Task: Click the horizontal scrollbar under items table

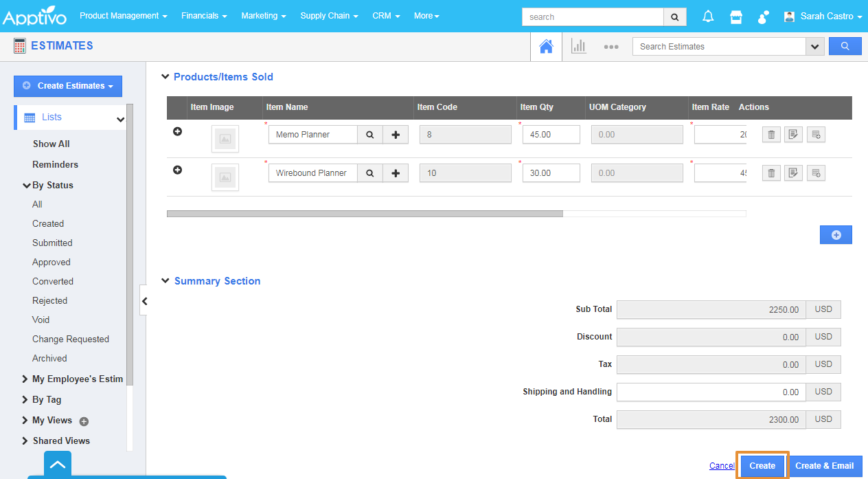Action: (x=364, y=214)
